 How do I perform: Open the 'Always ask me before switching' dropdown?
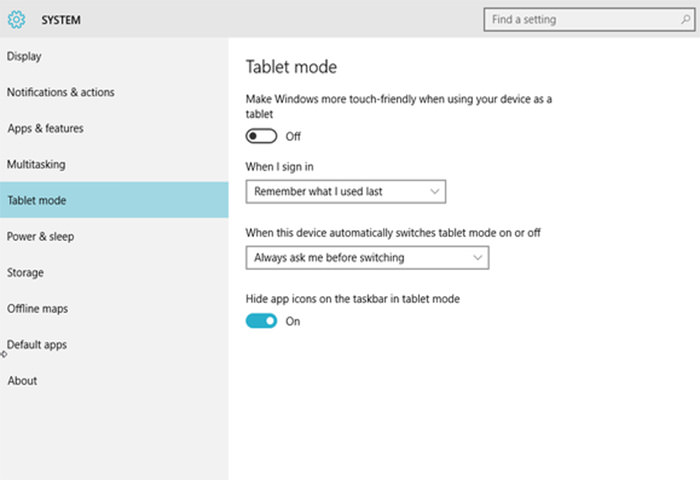367,258
